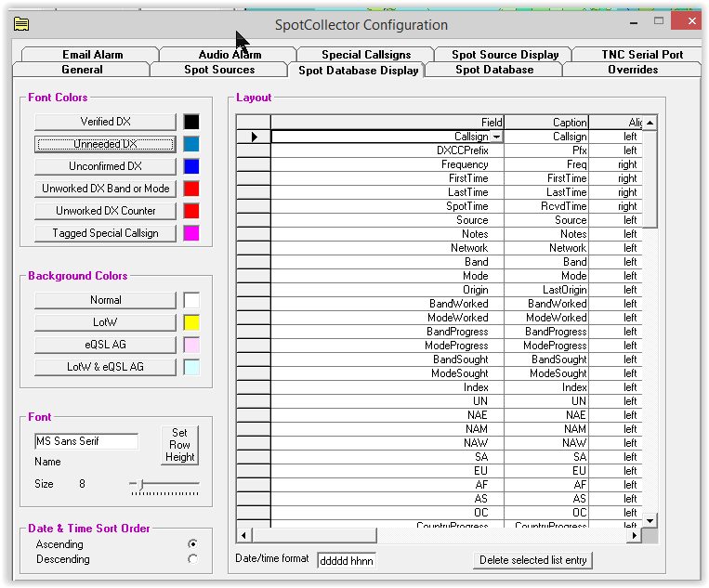Click the LotW & eQSL AG button
The height and width of the screenshot is (588, 709).
105,367
